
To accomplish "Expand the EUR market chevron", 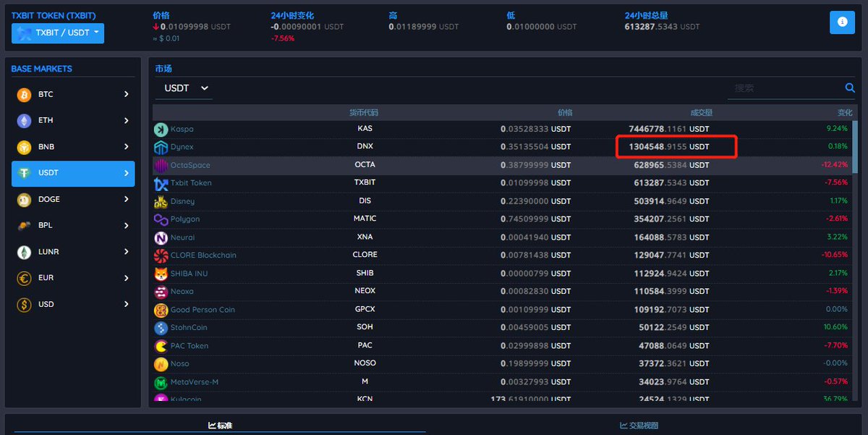I will pyautogui.click(x=126, y=278).
